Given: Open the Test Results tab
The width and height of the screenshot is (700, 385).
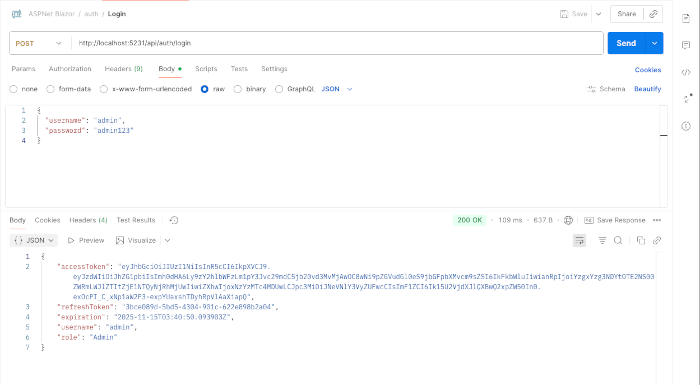Looking at the screenshot, I should point(136,220).
